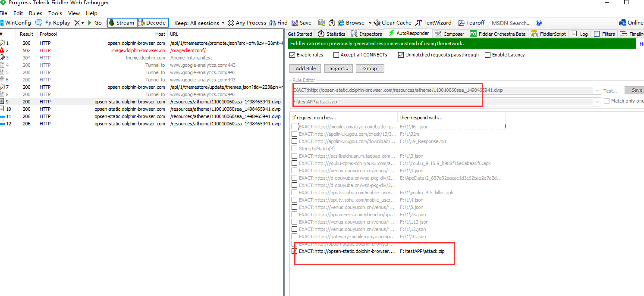Switch to the Get Started tab
The width and height of the screenshot is (644, 296).
coord(300,34)
